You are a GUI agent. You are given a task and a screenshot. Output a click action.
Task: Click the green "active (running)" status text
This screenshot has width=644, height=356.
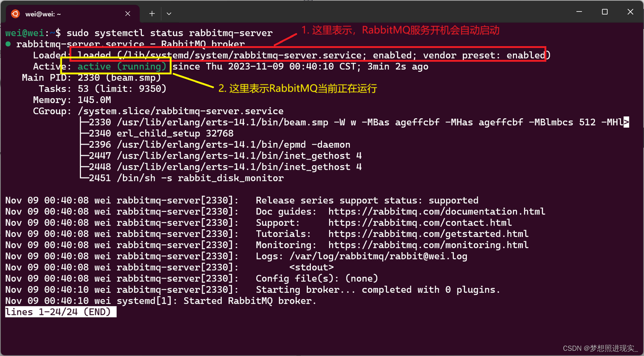122,67
